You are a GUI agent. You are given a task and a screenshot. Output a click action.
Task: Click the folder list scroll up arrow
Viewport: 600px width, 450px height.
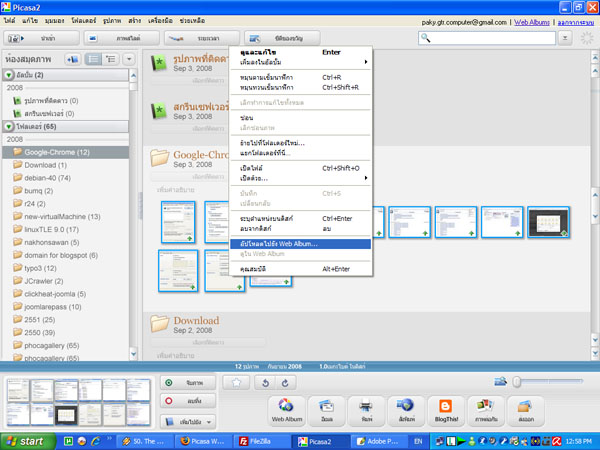(134, 76)
